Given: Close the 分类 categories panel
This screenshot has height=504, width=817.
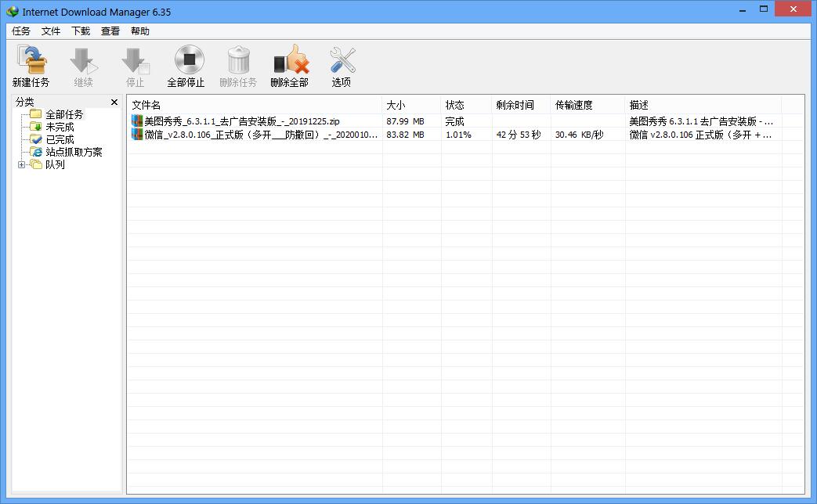Looking at the screenshot, I should 114,102.
